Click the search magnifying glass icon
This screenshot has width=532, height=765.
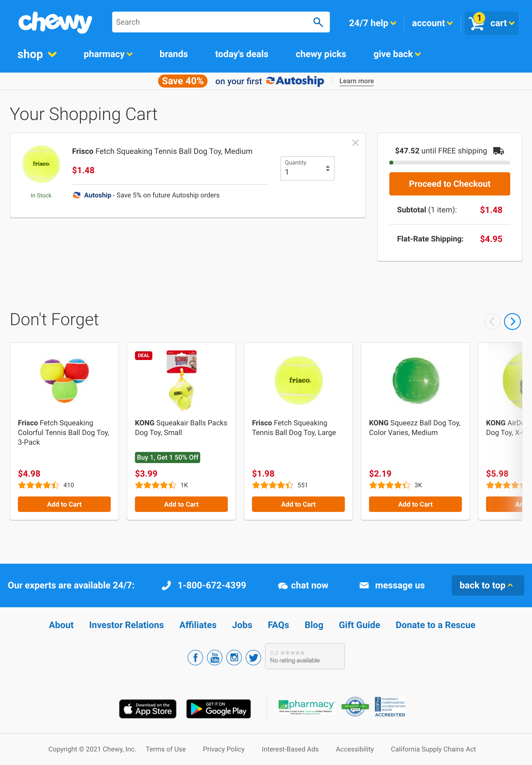click(x=318, y=22)
